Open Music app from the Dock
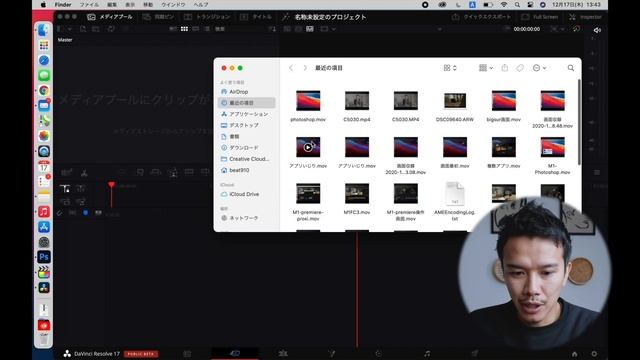Viewport: 640px width, 360px height. click(x=44, y=211)
